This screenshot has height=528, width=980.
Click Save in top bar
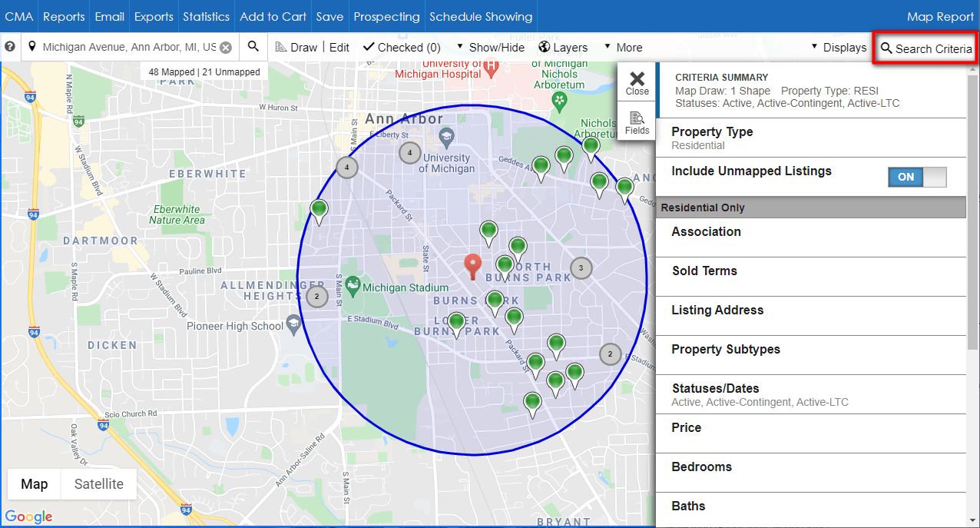click(x=329, y=16)
